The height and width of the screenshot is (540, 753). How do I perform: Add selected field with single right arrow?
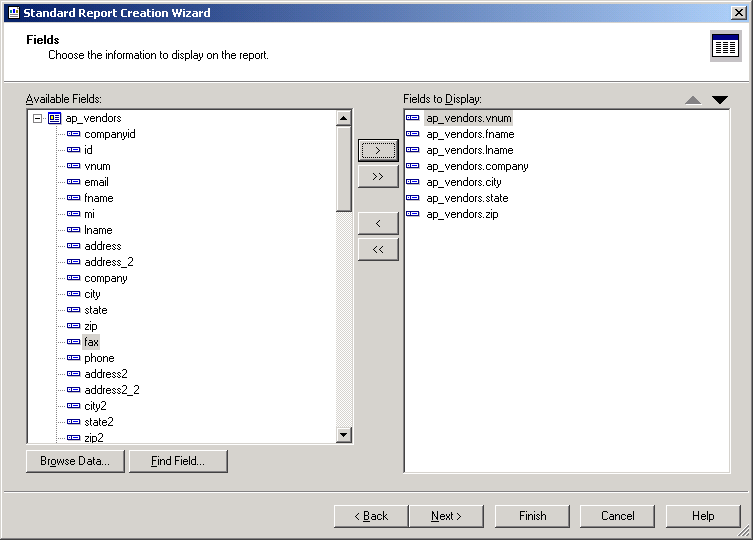(x=378, y=151)
